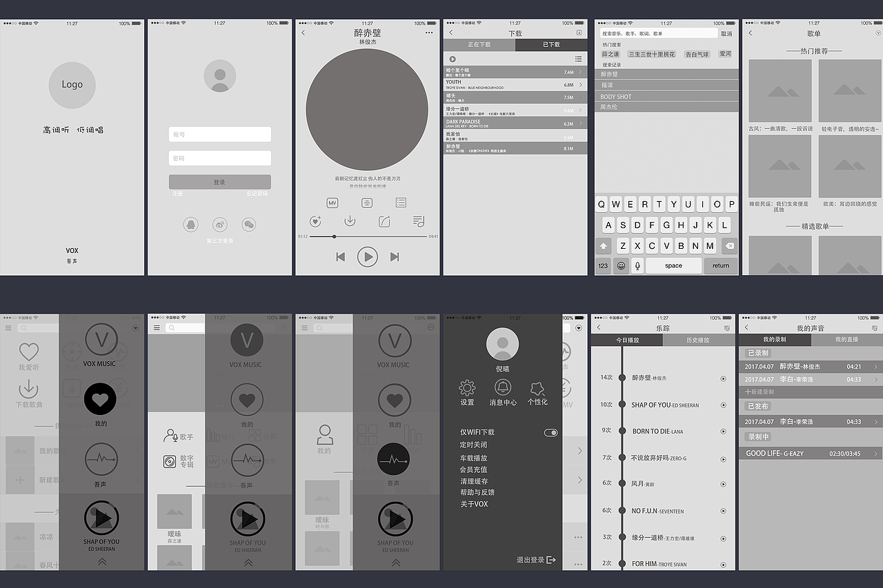
Task: Skip to previous track in player
Action: [x=340, y=257]
